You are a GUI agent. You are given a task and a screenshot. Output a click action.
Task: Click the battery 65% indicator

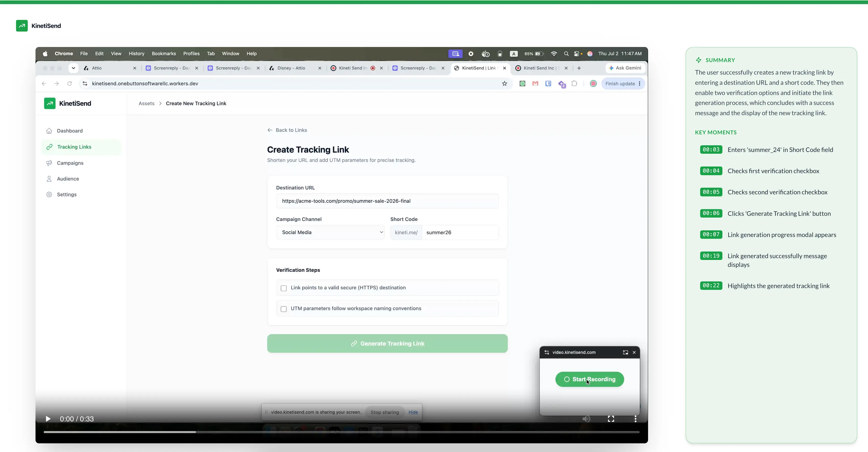coord(534,54)
